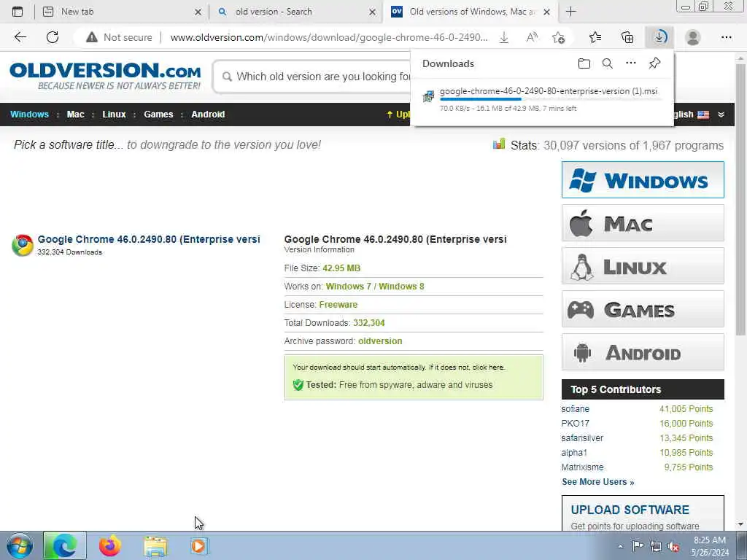Open contributor safarisilver profile
This screenshot has height=560, width=747.
[x=582, y=438]
